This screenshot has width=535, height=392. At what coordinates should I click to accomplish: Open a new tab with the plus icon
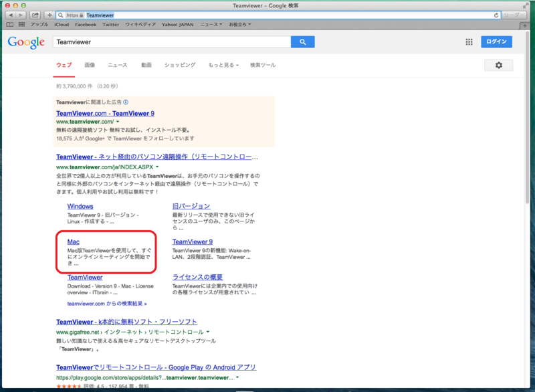pos(49,14)
